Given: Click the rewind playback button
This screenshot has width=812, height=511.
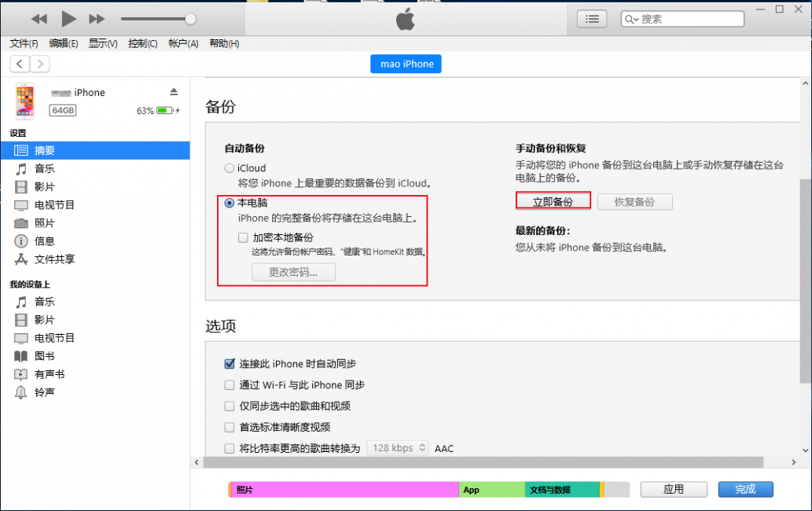Looking at the screenshot, I should (x=39, y=19).
